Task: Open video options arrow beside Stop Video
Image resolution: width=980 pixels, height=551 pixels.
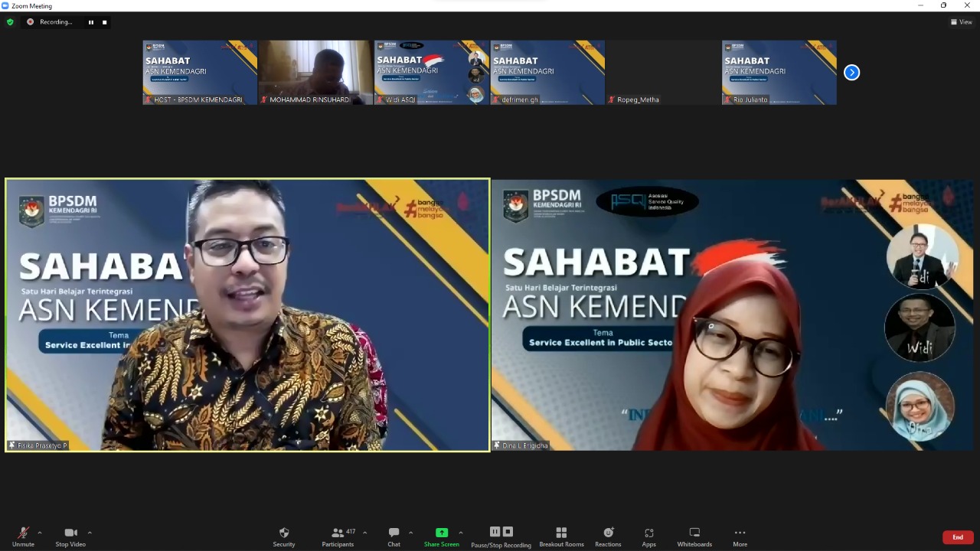Action: pyautogui.click(x=90, y=533)
